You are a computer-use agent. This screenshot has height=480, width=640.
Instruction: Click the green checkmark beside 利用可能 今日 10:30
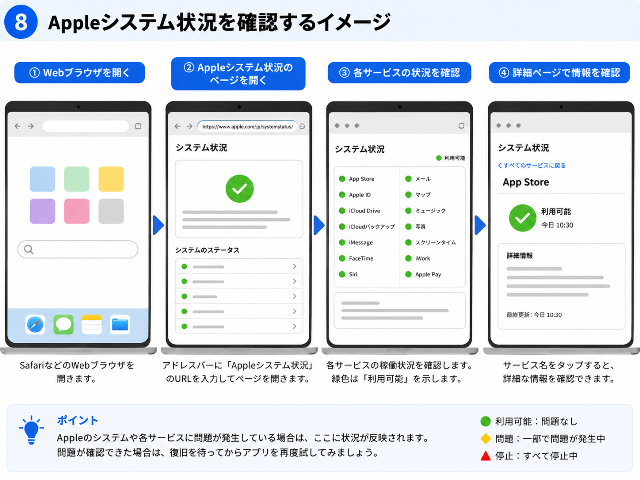click(522, 218)
